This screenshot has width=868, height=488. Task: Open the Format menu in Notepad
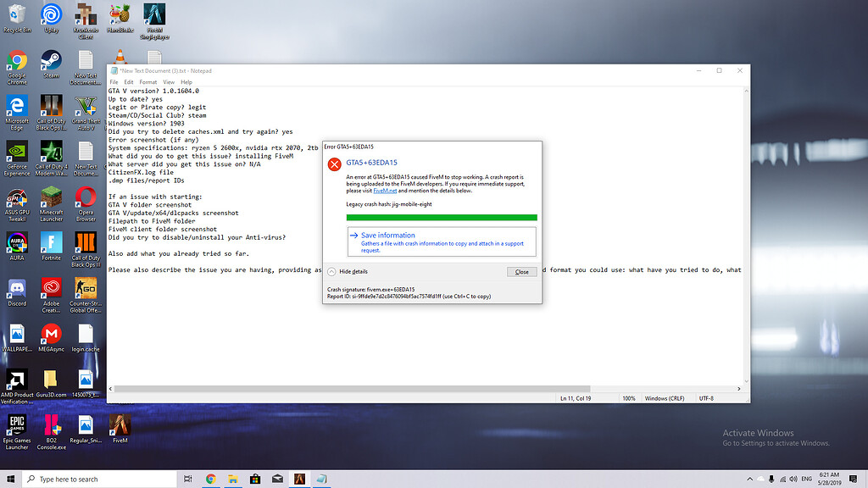(148, 81)
